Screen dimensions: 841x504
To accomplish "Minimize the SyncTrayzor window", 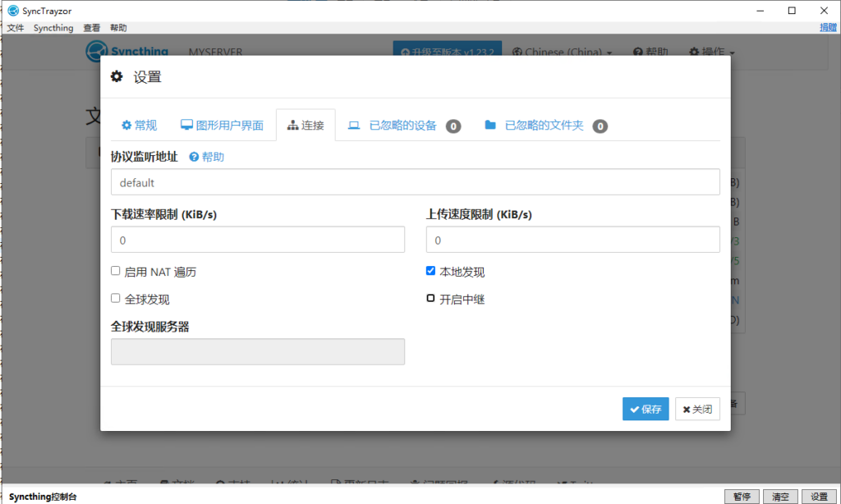I will pyautogui.click(x=760, y=11).
